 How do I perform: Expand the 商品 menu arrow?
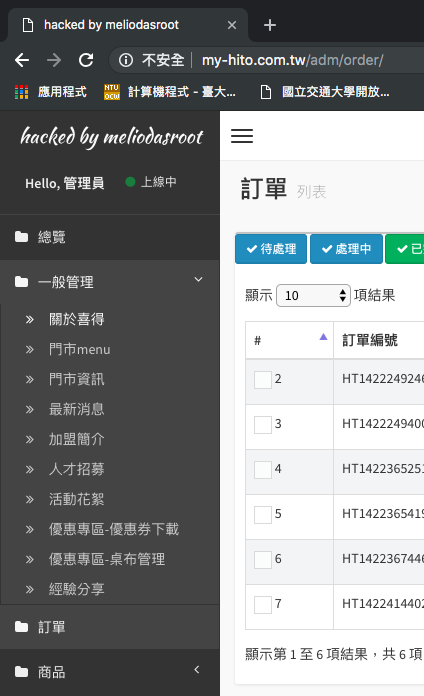[x=197, y=669]
